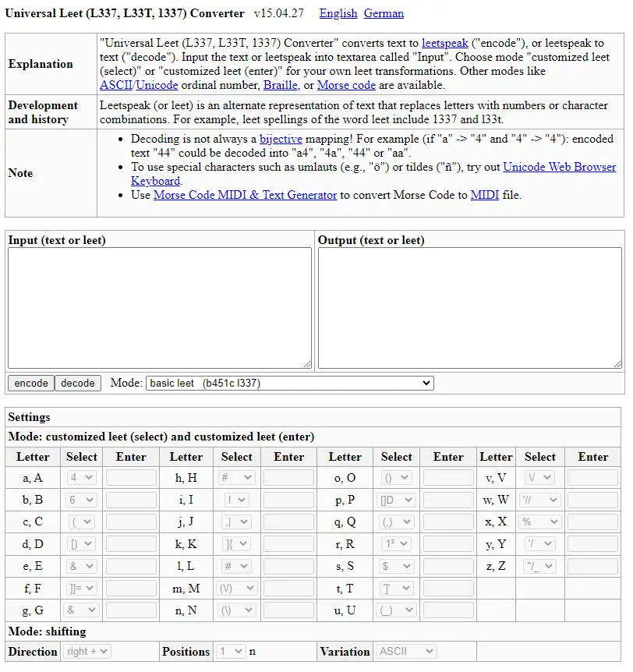Expand the Select dropdown for letter s, S
Image resolution: width=633 pixels, height=672 pixels.
[x=396, y=566]
